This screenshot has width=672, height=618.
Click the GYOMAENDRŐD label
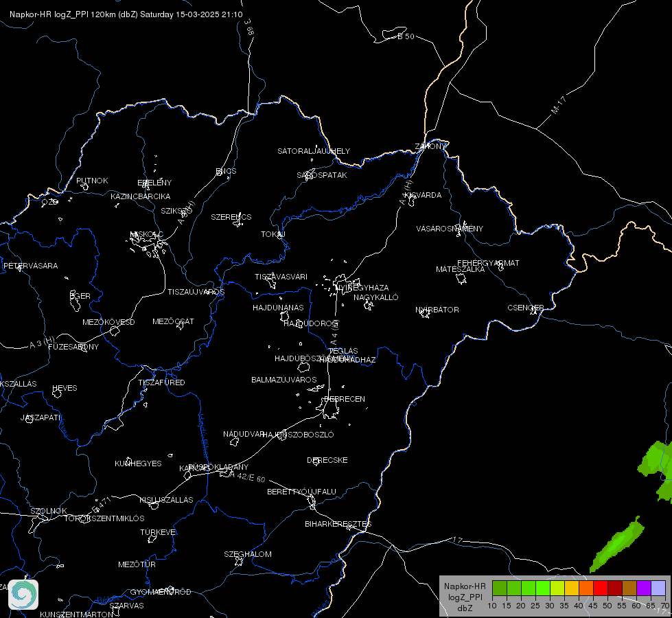(x=161, y=592)
